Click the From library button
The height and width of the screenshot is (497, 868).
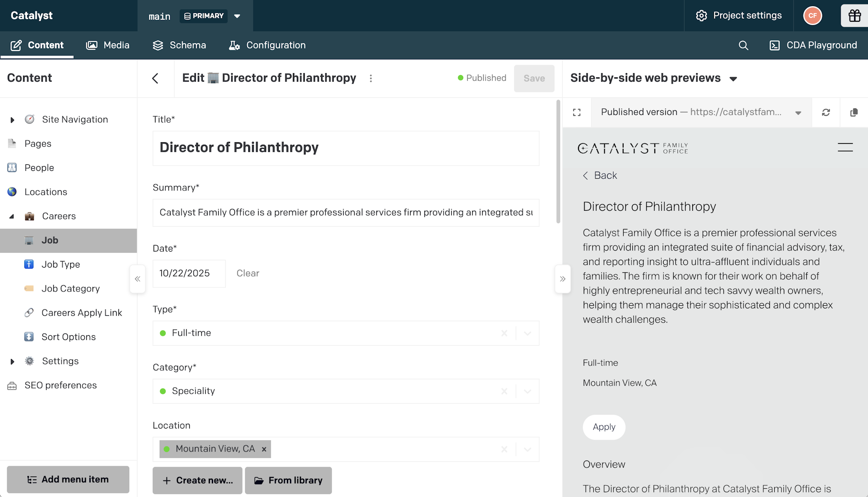pos(288,480)
